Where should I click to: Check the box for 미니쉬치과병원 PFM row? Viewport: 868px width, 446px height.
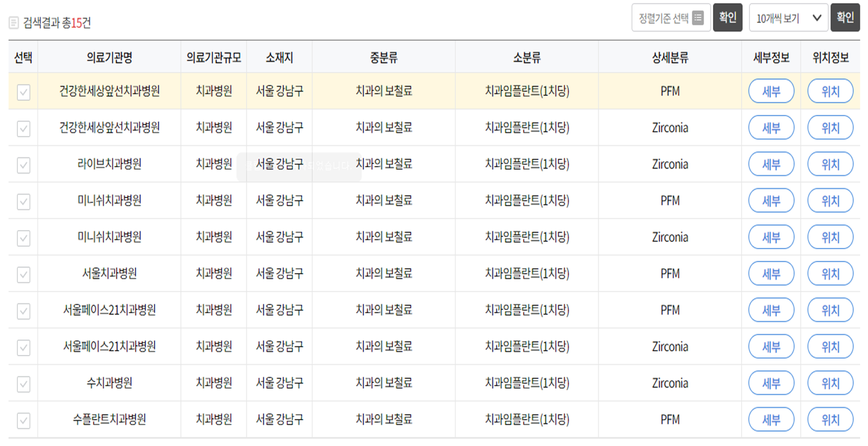[x=23, y=201]
